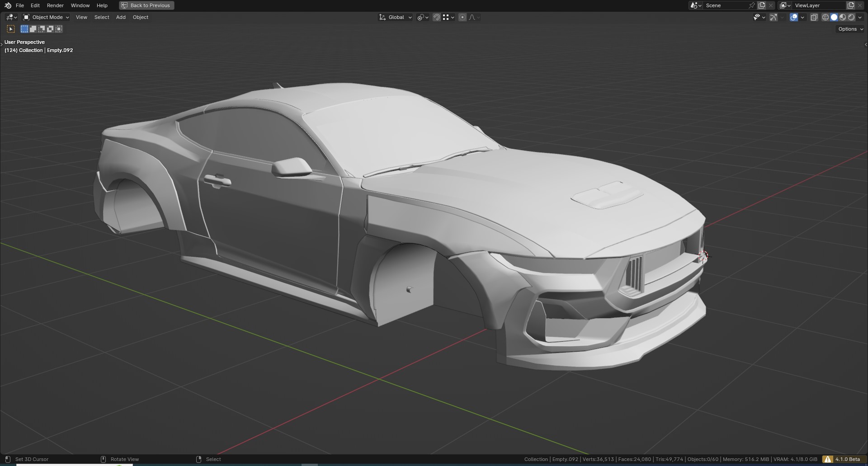This screenshot has width=868, height=466.
Task: Open the Help menu
Action: [x=102, y=5]
